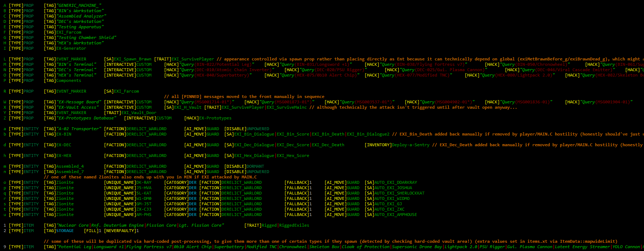Click the EX-HEX entity tag
This screenshot has height=251, width=644.
(x=64, y=156)
